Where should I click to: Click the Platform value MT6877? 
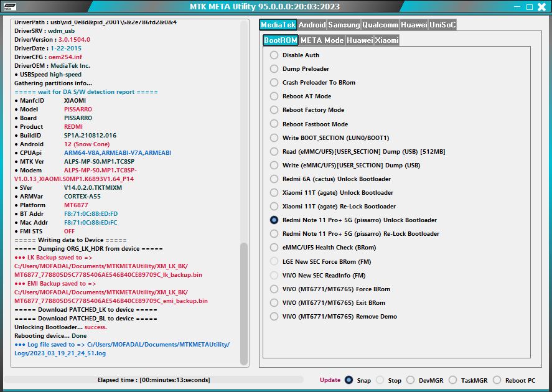tap(76, 205)
